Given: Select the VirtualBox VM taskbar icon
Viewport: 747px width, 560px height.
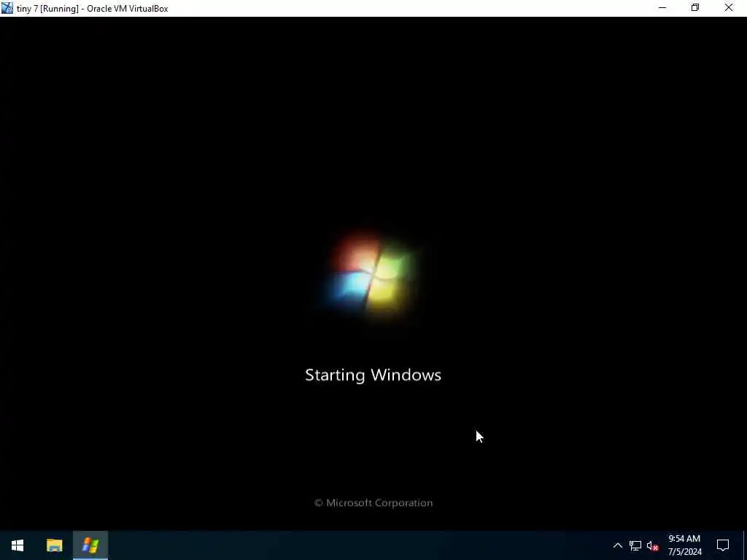Looking at the screenshot, I should (x=90, y=545).
